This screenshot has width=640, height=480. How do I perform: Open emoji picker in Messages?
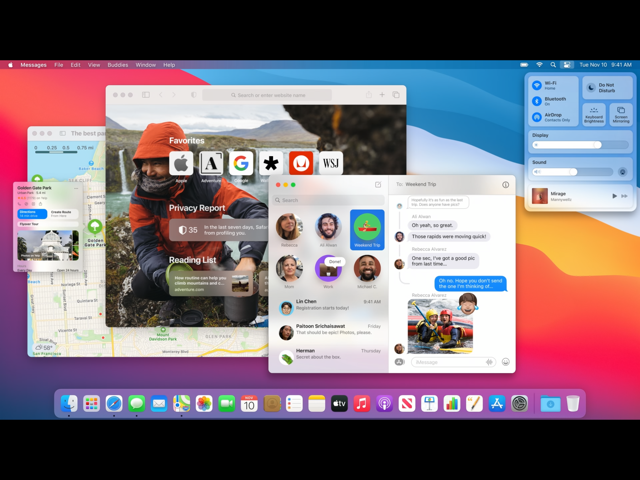505,362
